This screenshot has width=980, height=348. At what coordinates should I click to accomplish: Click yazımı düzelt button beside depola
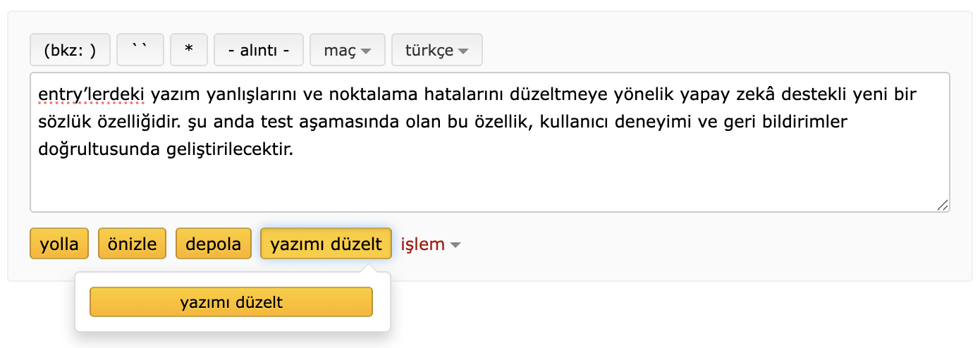coord(326,244)
